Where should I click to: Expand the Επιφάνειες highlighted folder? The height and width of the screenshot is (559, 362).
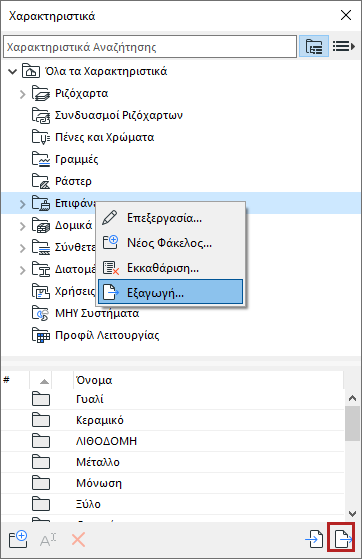(x=22, y=204)
